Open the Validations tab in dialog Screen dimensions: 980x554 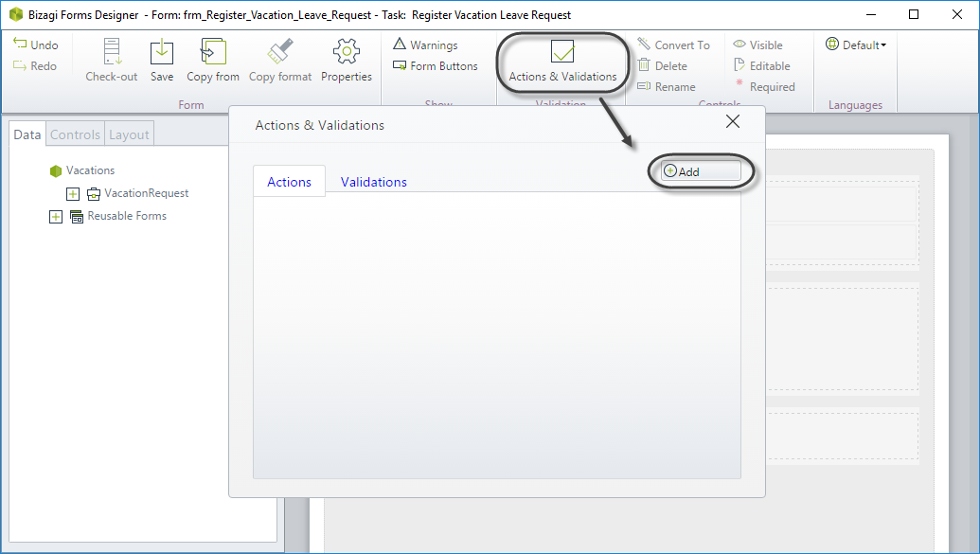(x=374, y=181)
